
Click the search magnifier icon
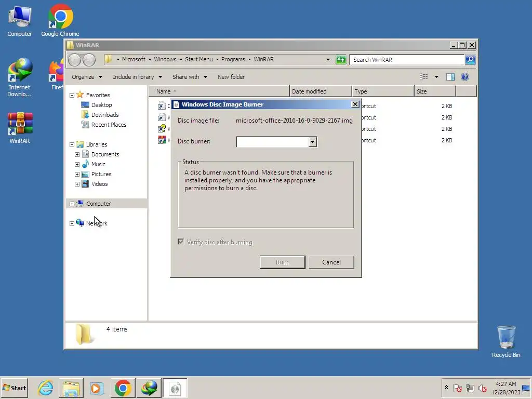point(470,60)
